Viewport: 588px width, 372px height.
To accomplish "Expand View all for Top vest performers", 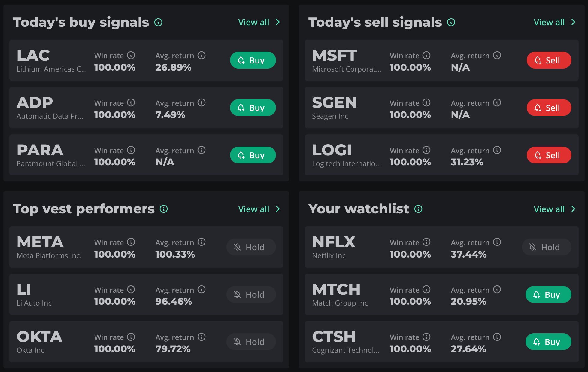I will tap(259, 209).
